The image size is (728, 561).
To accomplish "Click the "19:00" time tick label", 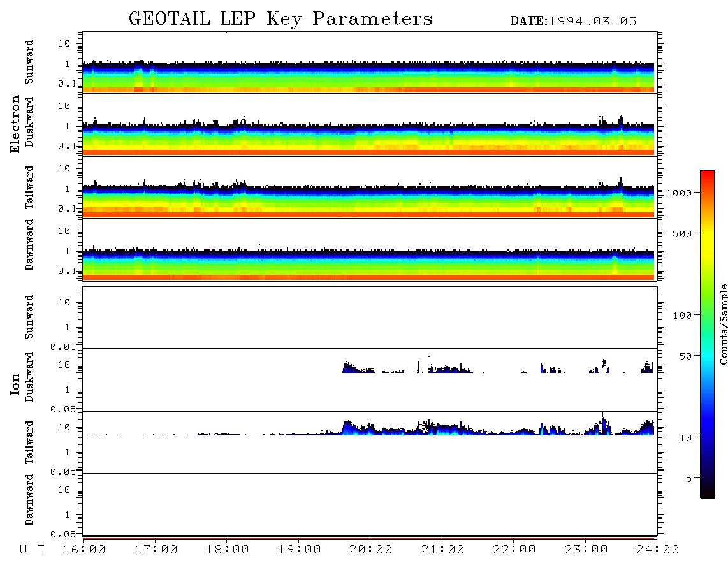I will [300, 550].
